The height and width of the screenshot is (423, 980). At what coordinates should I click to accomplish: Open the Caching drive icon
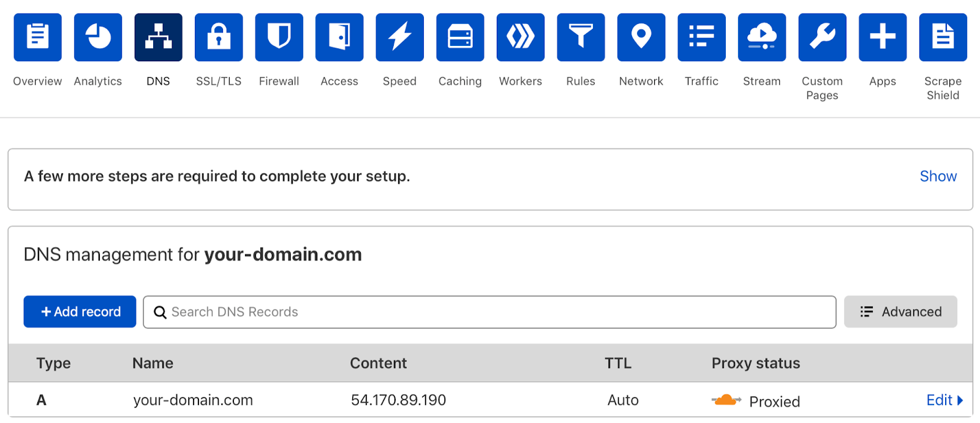coord(460,37)
